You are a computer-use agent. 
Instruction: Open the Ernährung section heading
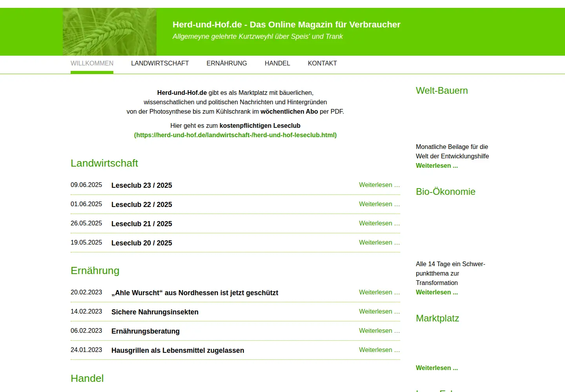click(95, 270)
